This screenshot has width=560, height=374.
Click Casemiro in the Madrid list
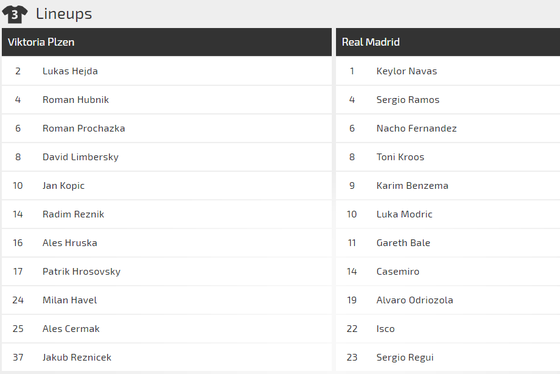click(x=398, y=271)
